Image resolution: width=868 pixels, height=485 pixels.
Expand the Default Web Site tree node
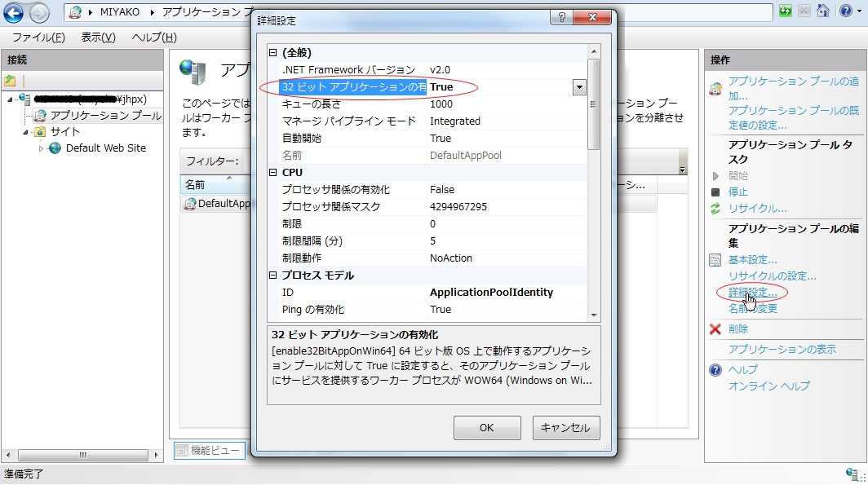[x=41, y=148]
